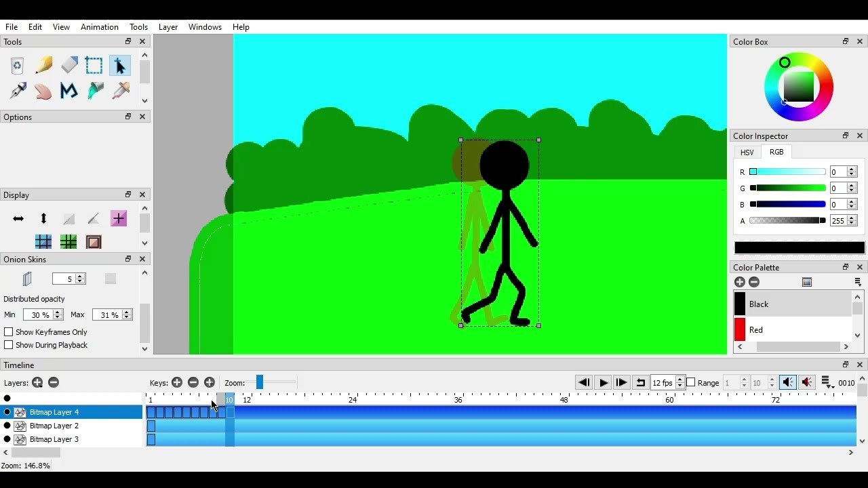Toggle the sound speaker button
Screen dimensions: 868x488
788,383
